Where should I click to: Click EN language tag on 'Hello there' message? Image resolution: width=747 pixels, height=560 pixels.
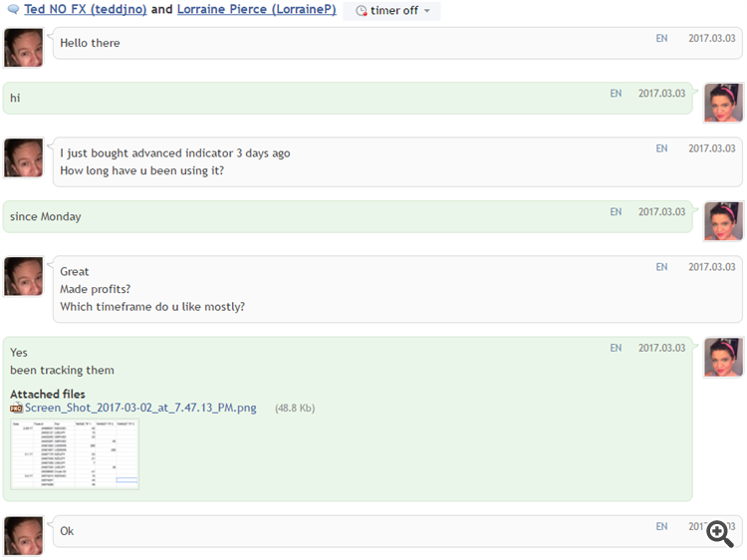[661, 38]
